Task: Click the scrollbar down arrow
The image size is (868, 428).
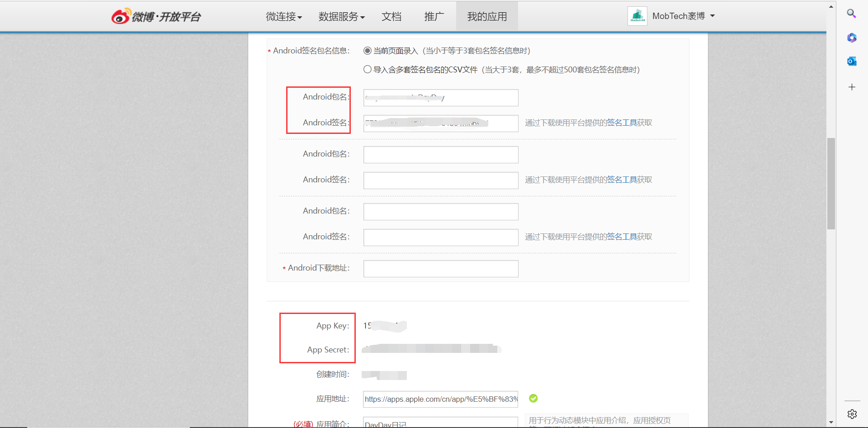Action: (831, 423)
